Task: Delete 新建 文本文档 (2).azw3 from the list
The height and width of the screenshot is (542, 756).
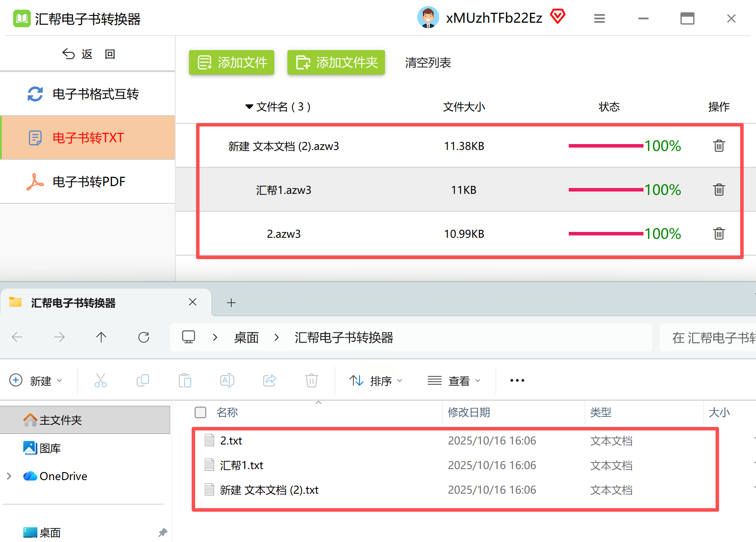Action: 719,146
